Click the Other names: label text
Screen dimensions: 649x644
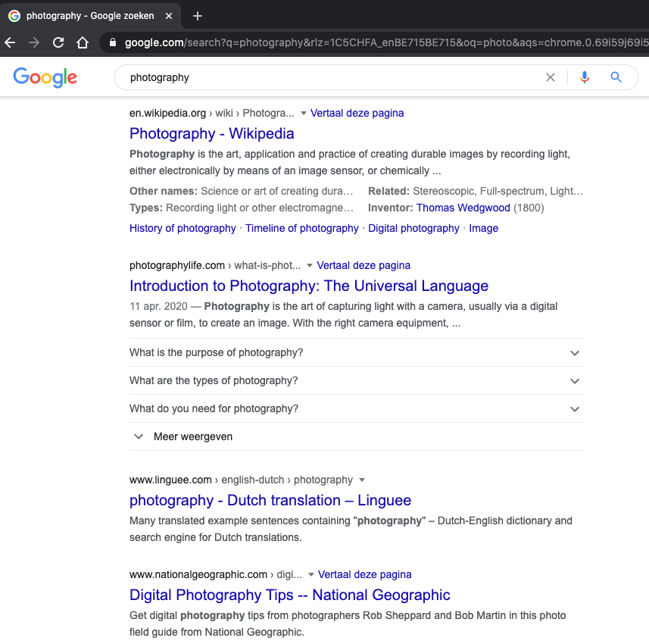tap(164, 192)
